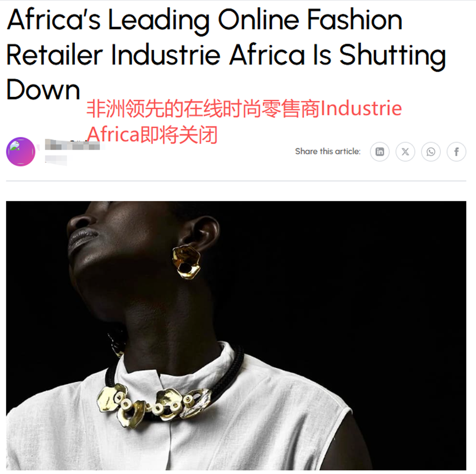Click the gold earring in the photo
Screen dimensions: 476x474
[186, 262]
